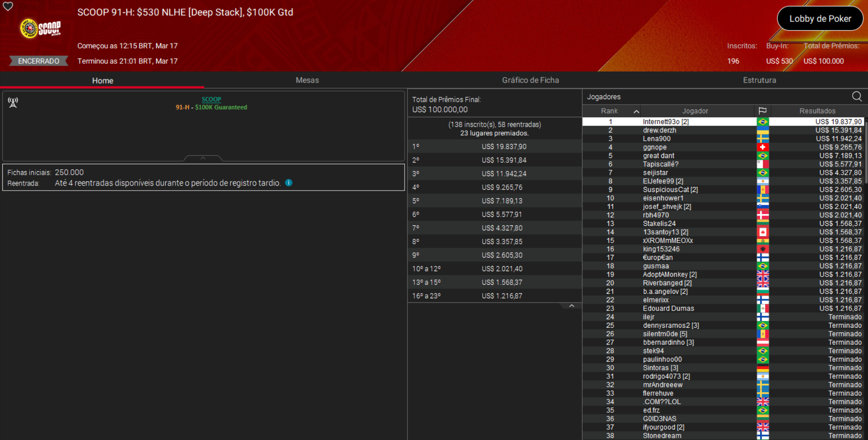Click the flag column header icon

click(763, 110)
